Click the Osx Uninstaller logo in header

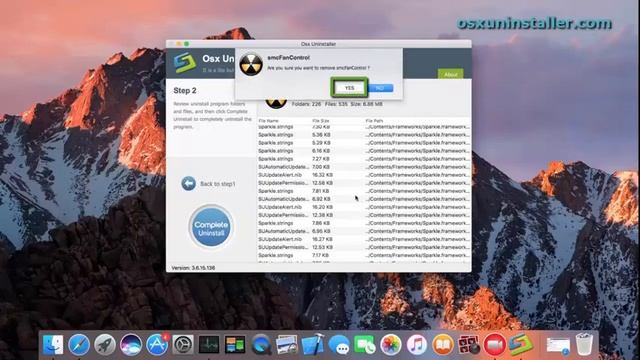[x=184, y=63]
